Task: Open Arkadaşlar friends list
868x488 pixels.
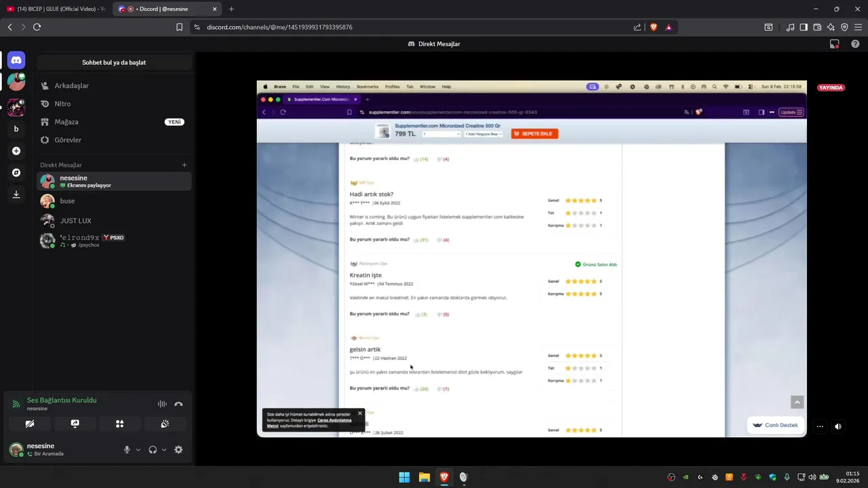Action: (114, 86)
